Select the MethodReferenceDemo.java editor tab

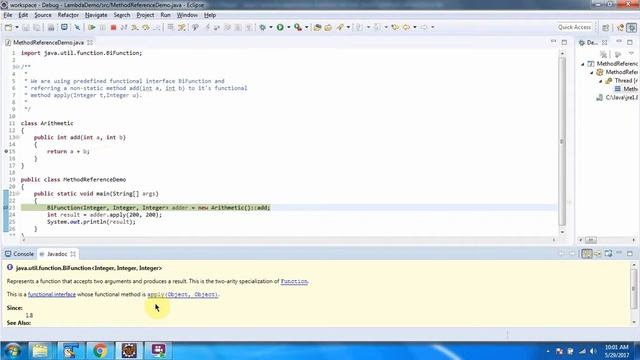click(x=48, y=42)
